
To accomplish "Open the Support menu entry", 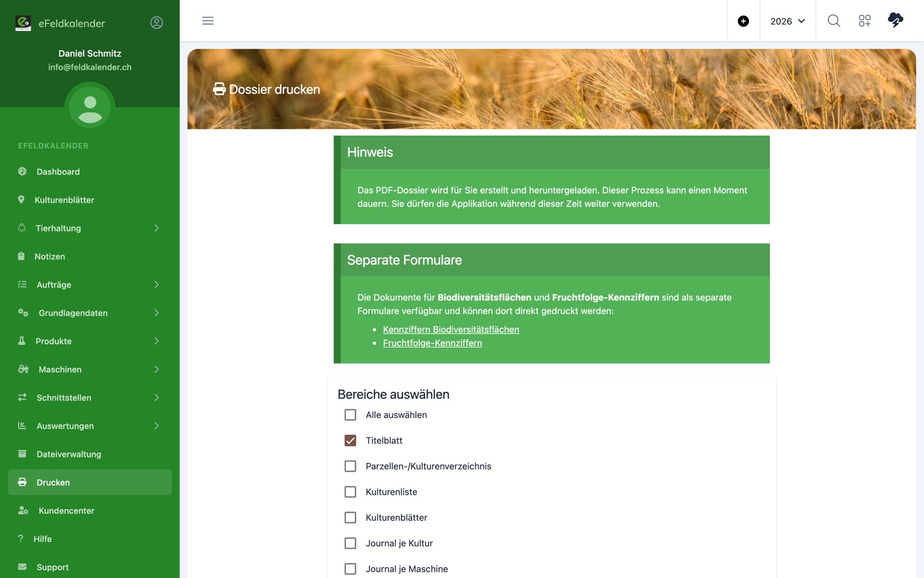I will (x=90, y=566).
